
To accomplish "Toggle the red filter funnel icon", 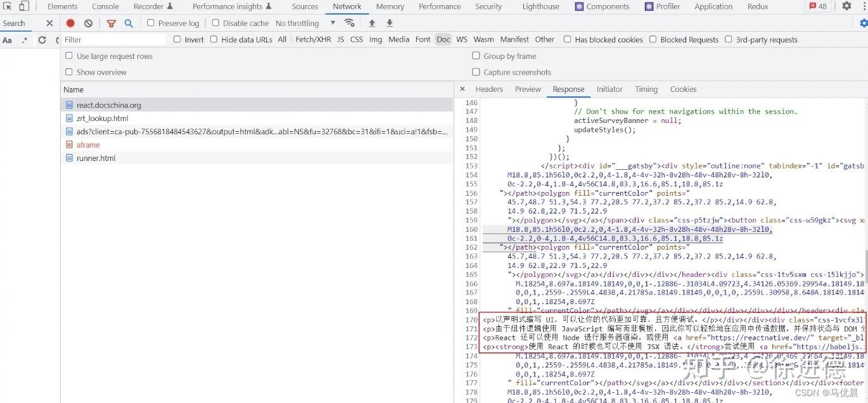I will [111, 23].
